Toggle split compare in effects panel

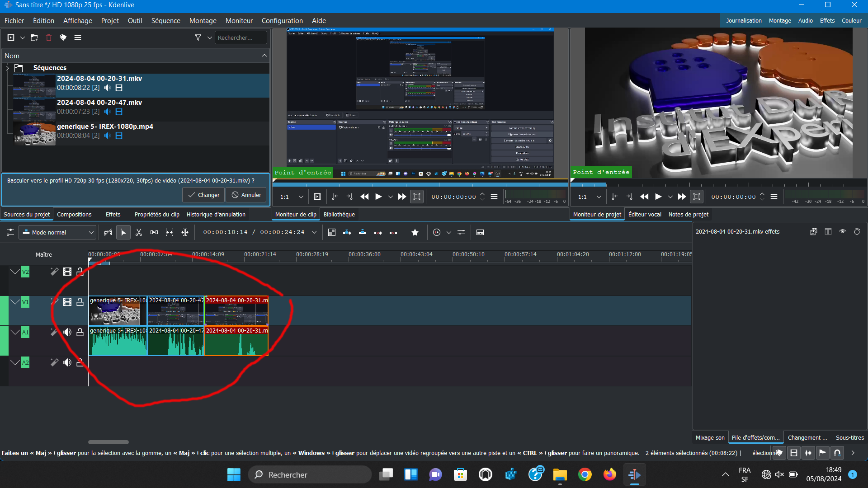click(x=828, y=231)
